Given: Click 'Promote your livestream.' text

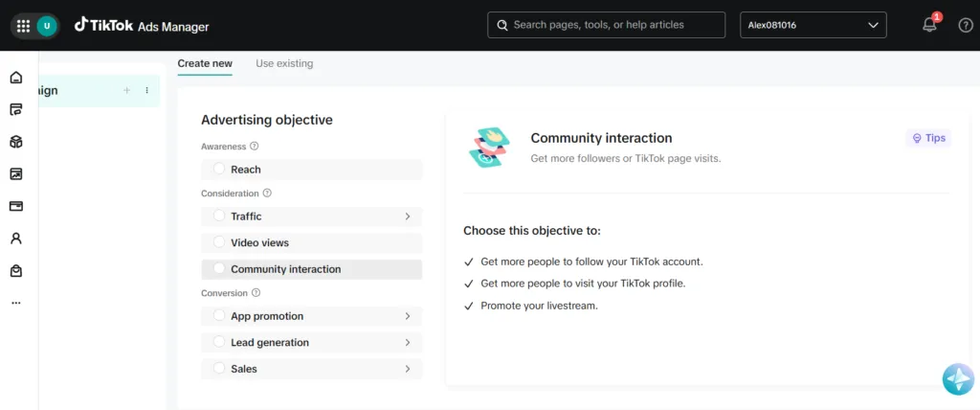Looking at the screenshot, I should click(540, 307).
